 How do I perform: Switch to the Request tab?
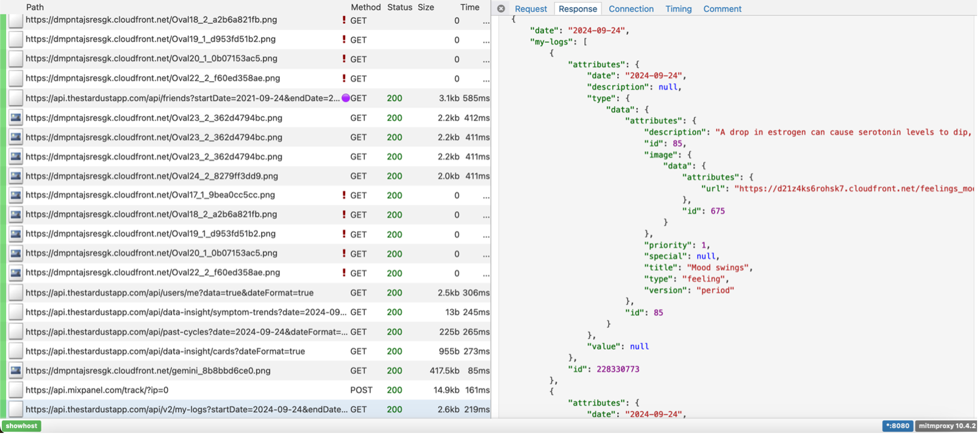coord(531,9)
